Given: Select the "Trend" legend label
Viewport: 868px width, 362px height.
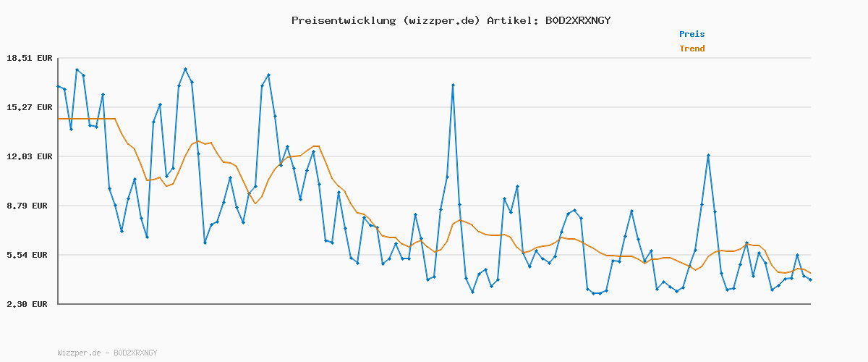Looking at the screenshot, I should (692, 49).
